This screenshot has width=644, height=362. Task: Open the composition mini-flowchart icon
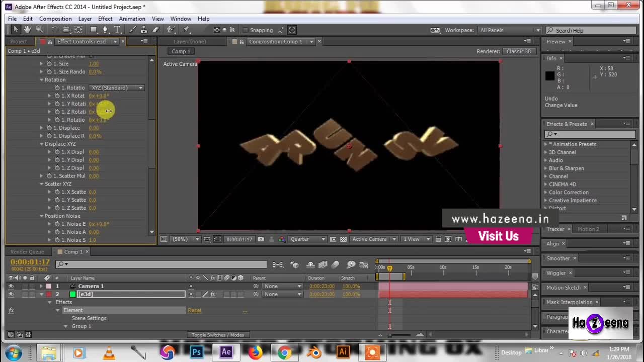coord(278,264)
